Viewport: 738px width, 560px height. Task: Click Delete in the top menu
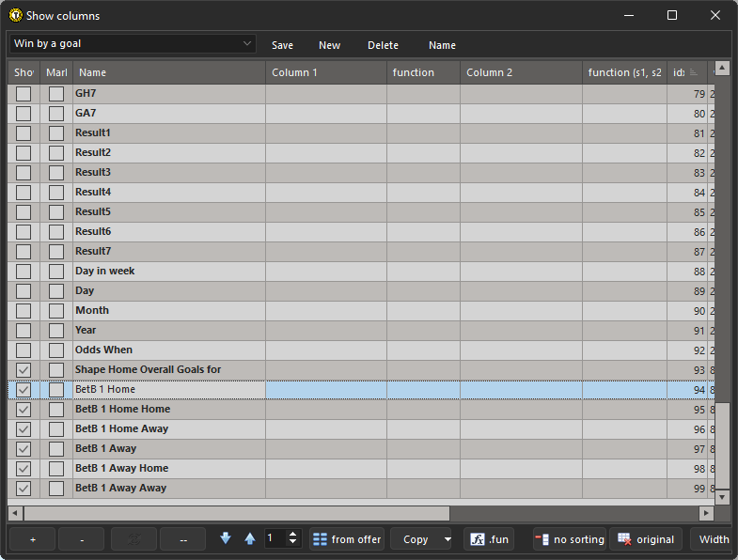pyautogui.click(x=383, y=45)
